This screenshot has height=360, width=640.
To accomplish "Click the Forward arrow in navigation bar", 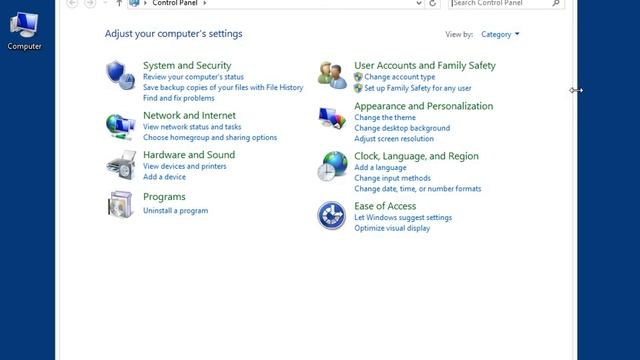I will (x=90, y=3).
